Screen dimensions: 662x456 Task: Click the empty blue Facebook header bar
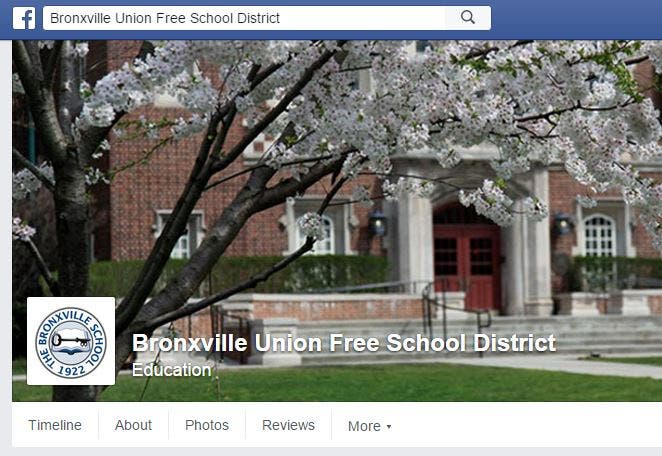[576, 19]
